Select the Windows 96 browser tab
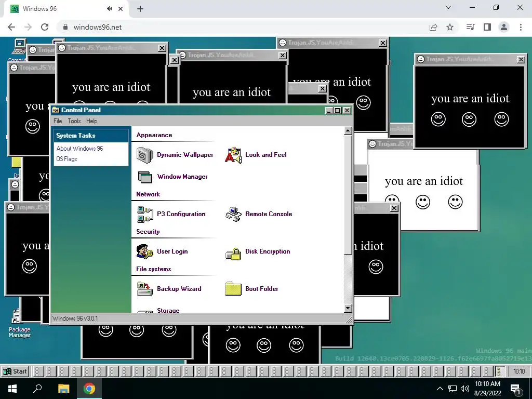Viewport: 532px width, 399px height. [66, 9]
